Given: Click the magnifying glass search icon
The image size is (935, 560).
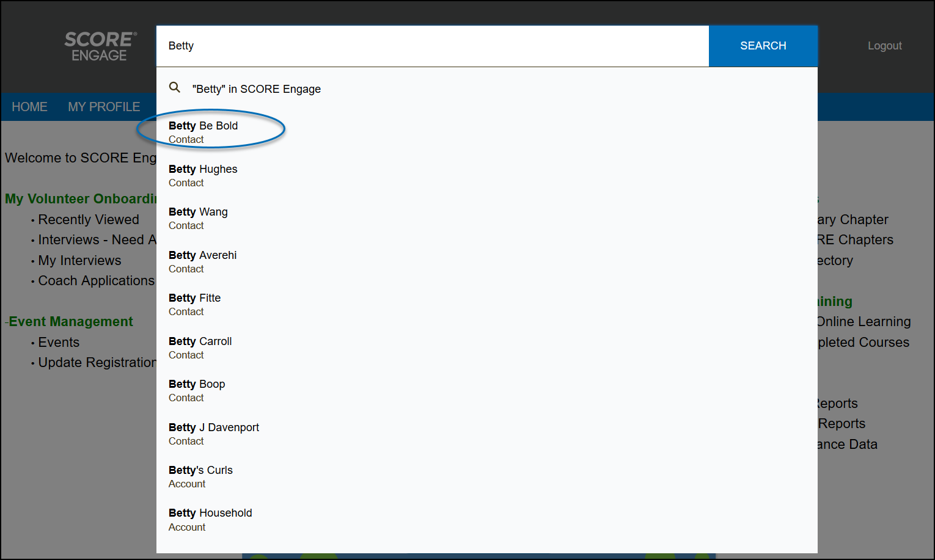Looking at the screenshot, I should [175, 87].
